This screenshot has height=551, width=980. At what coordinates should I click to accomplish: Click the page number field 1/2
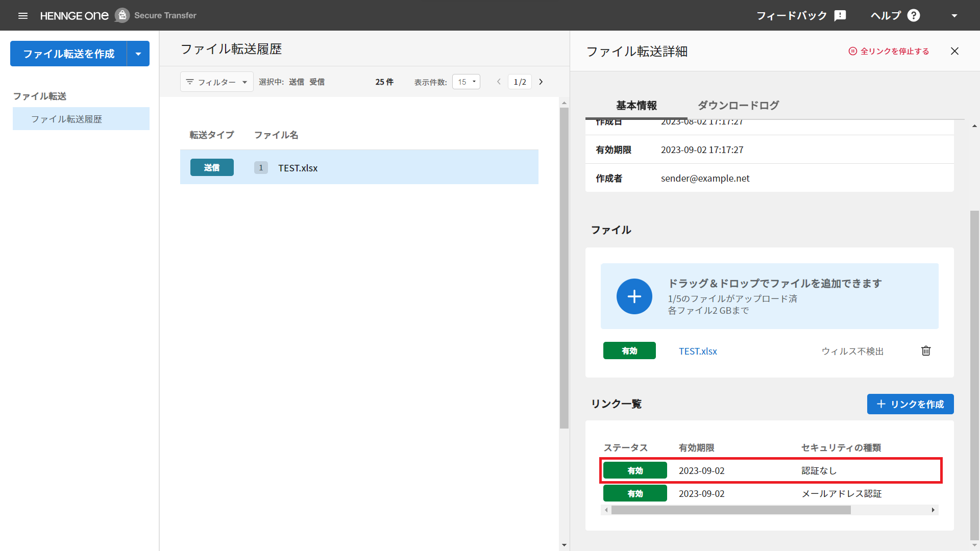click(520, 82)
